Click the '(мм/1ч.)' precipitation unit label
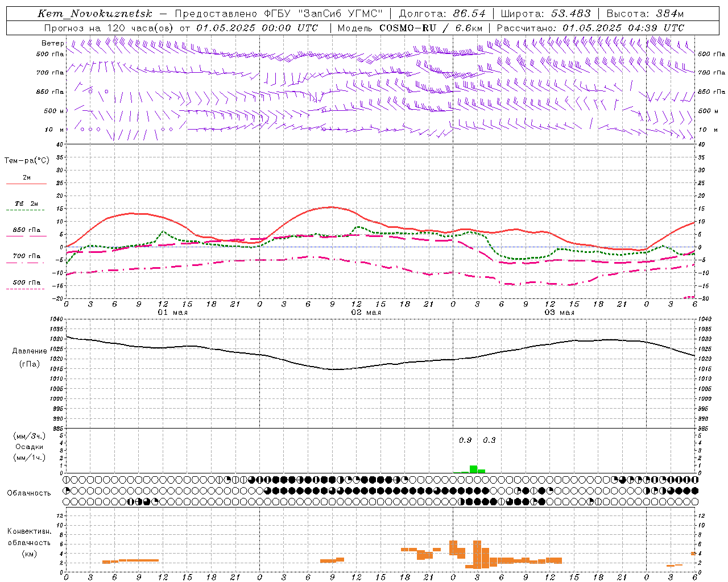 [30, 458]
